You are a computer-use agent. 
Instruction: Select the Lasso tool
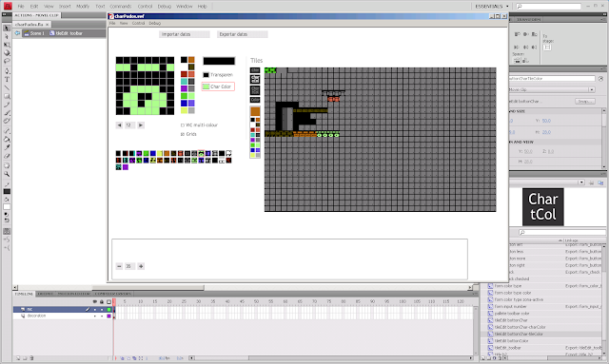[x=7, y=61]
